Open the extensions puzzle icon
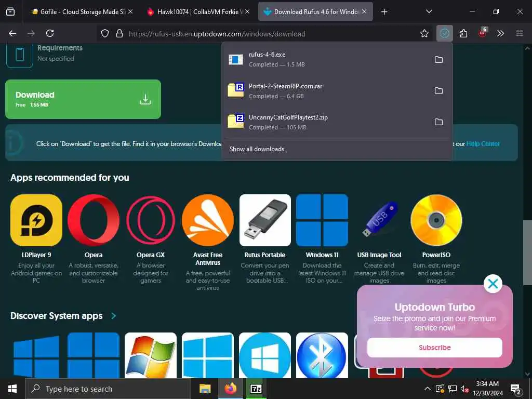The image size is (532, 399). 464,33
